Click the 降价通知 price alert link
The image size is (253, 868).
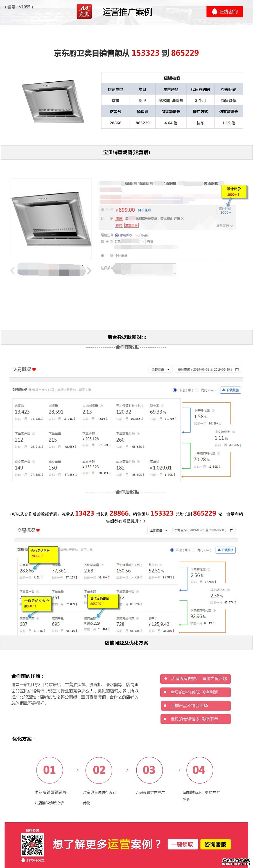(144, 210)
